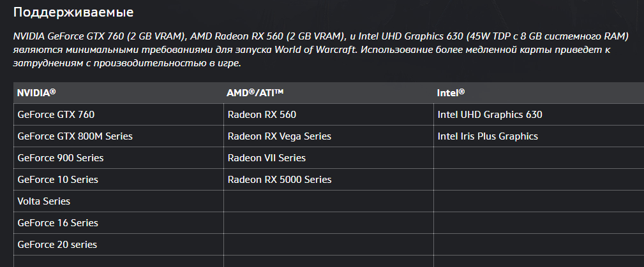The image size is (644, 267).
Task: Click the GeForce 16 Series entry
Action: (x=57, y=223)
